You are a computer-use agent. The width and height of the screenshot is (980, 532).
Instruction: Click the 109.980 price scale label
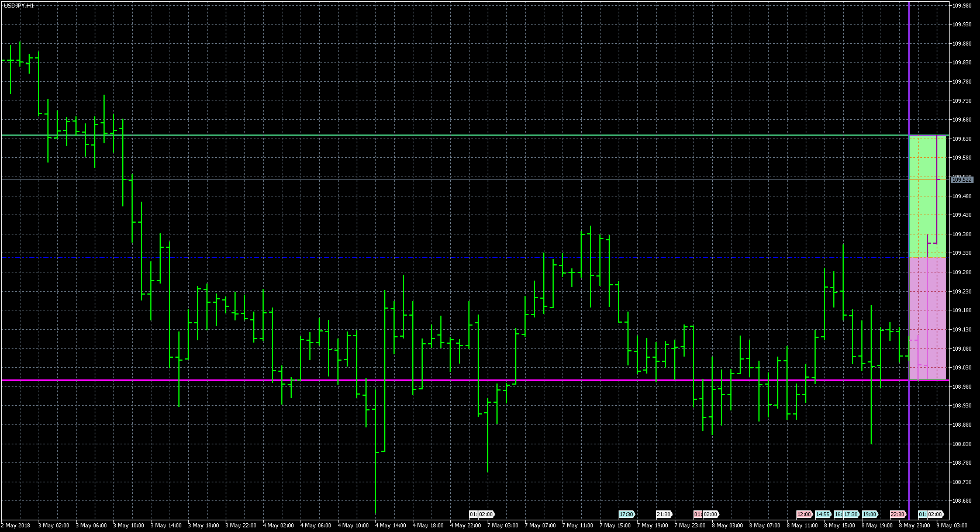coord(962,5)
